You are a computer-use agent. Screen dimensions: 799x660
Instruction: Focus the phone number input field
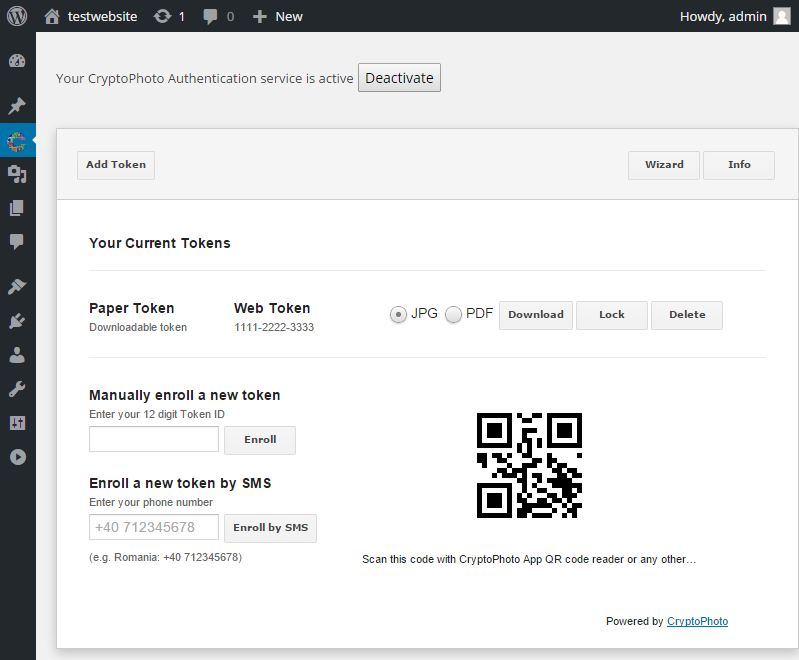(x=154, y=527)
